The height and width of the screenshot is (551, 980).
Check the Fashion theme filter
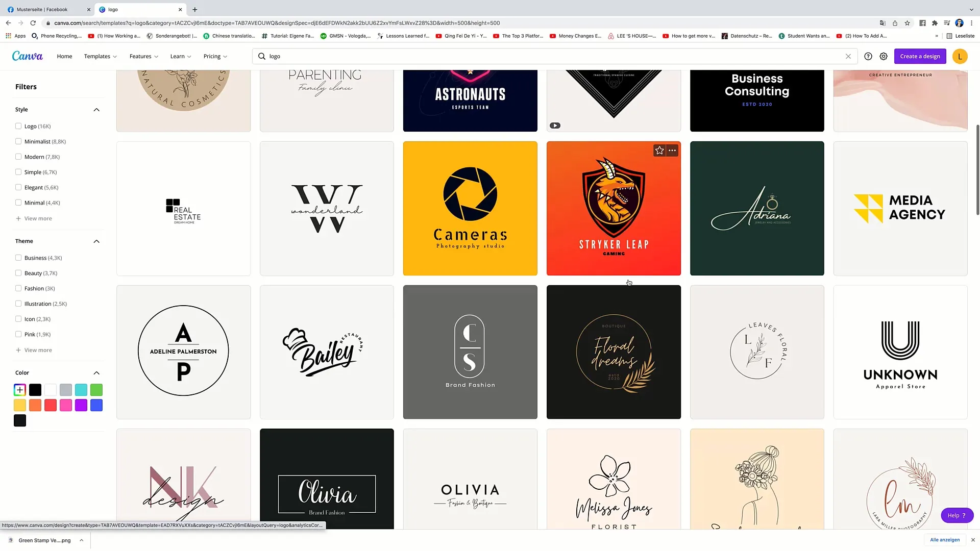(x=18, y=288)
